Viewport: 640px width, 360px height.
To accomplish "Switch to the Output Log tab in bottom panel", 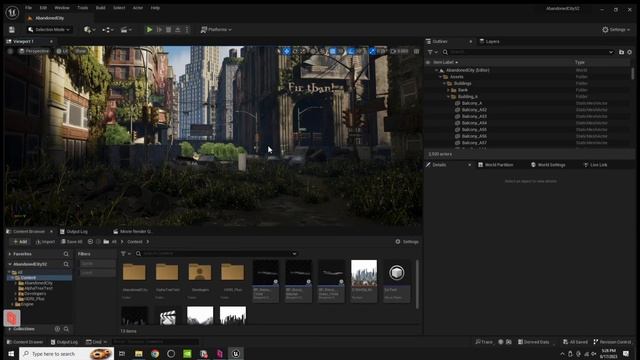I will pos(74,231).
